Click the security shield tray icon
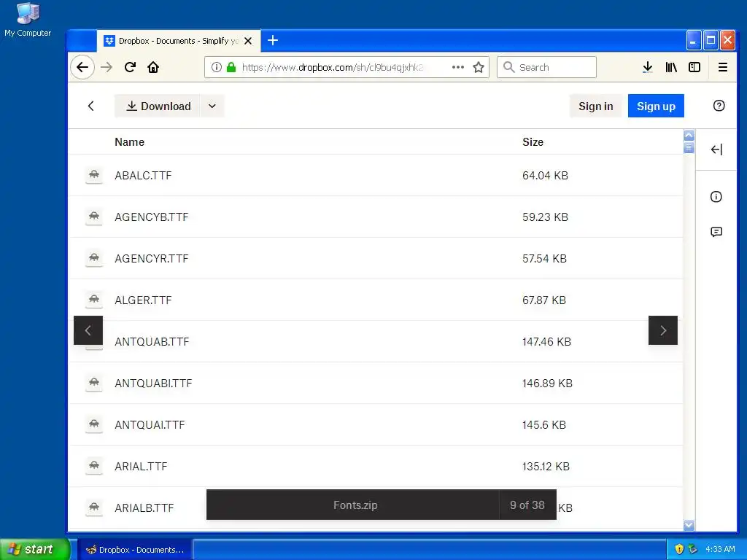The height and width of the screenshot is (560, 747). (679, 549)
